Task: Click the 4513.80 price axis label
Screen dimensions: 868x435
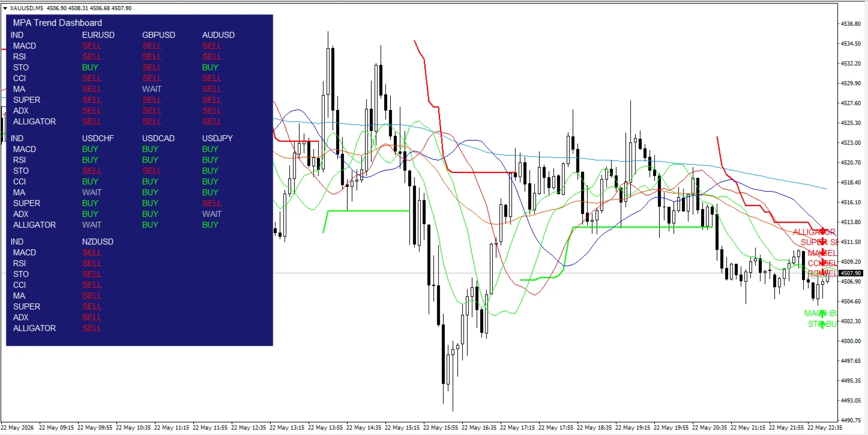Action: tap(852, 222)
